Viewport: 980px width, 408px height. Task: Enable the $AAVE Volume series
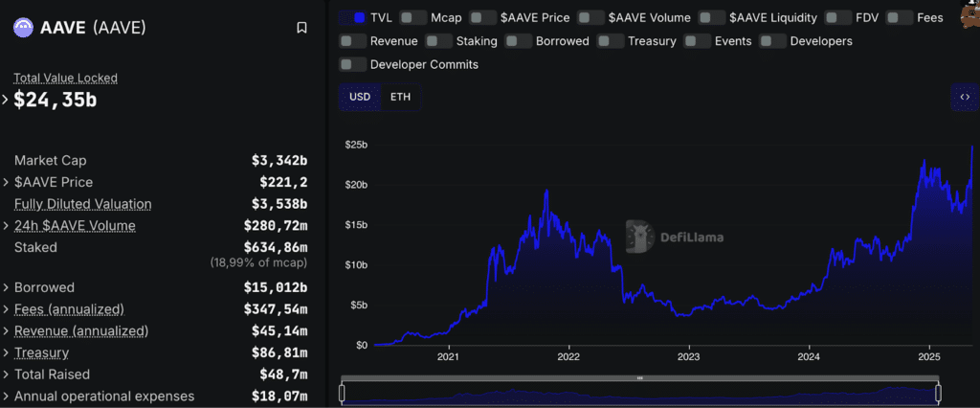pyautogui.click(x=591, y=17)
